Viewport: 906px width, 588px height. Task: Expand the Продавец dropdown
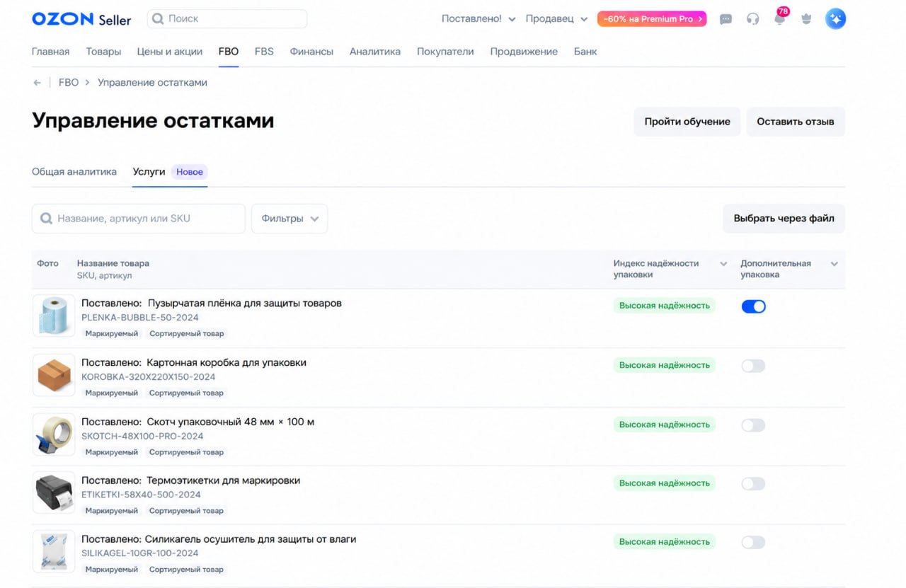click(556, 19)
